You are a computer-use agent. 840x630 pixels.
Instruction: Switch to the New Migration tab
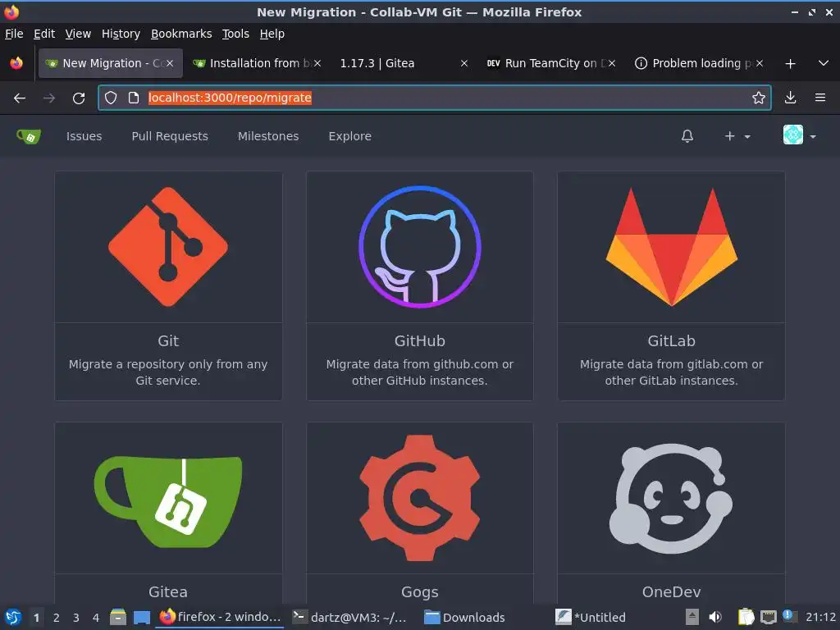point(111,63)
